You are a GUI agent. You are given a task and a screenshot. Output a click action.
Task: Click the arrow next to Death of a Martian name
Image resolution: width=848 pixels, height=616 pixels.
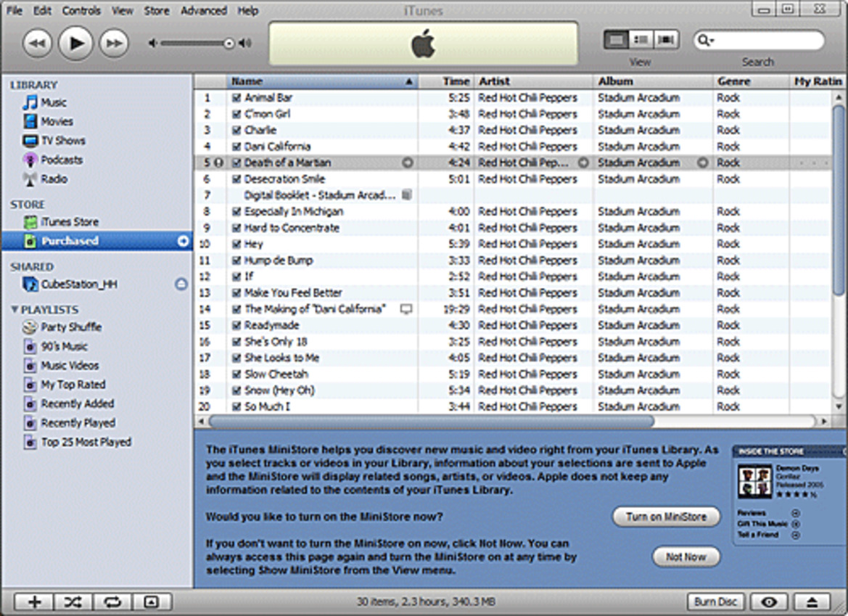[408, 163]
